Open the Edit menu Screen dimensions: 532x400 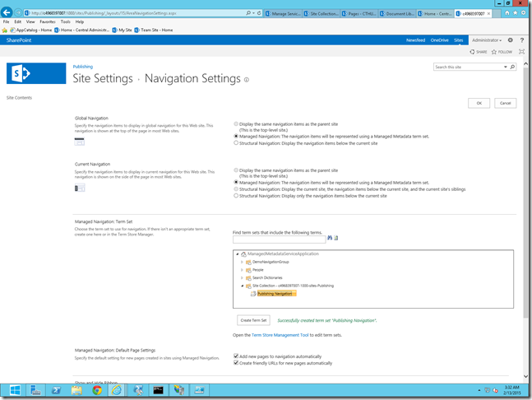[17, 21]
